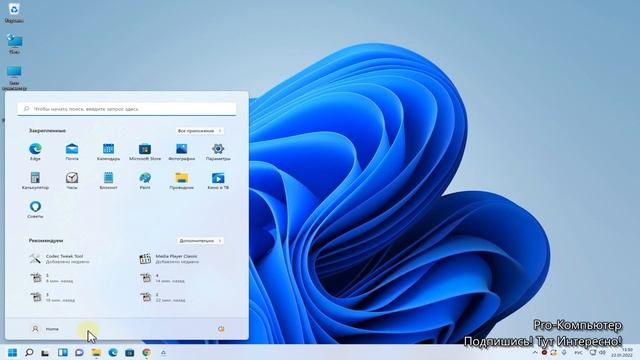Select the Recycle Bin desktop icon

pos(14,12)
